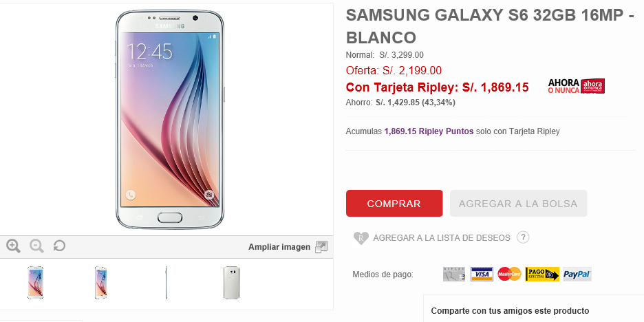Click the Ahora o Nunca promo badge
Image resolution: width=644 pixels, height=322 pixels.
click(577, 86)
